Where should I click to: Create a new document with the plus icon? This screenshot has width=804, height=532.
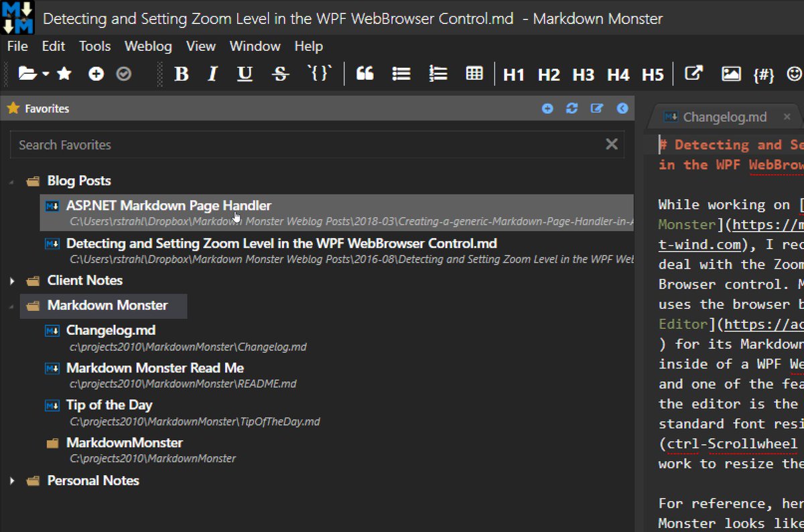coord(96,74)
